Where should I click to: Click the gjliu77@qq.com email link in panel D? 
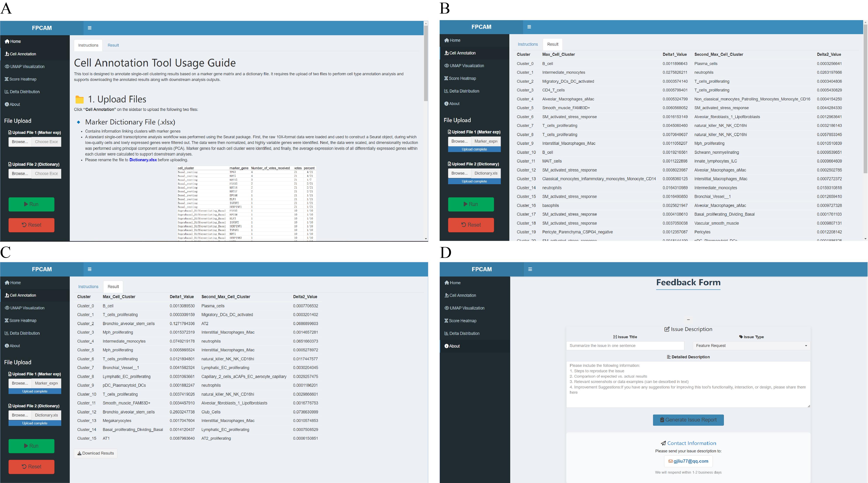pos(688,461)
